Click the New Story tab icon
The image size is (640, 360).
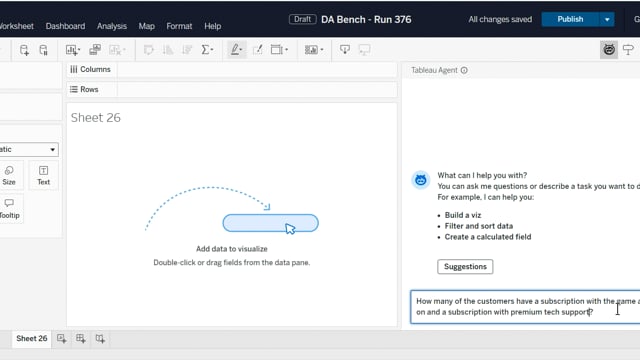pos(100,338)
